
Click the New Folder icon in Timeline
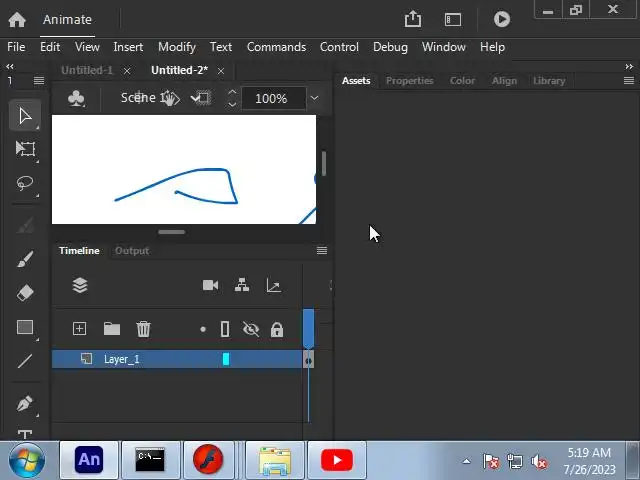point(111,329)
